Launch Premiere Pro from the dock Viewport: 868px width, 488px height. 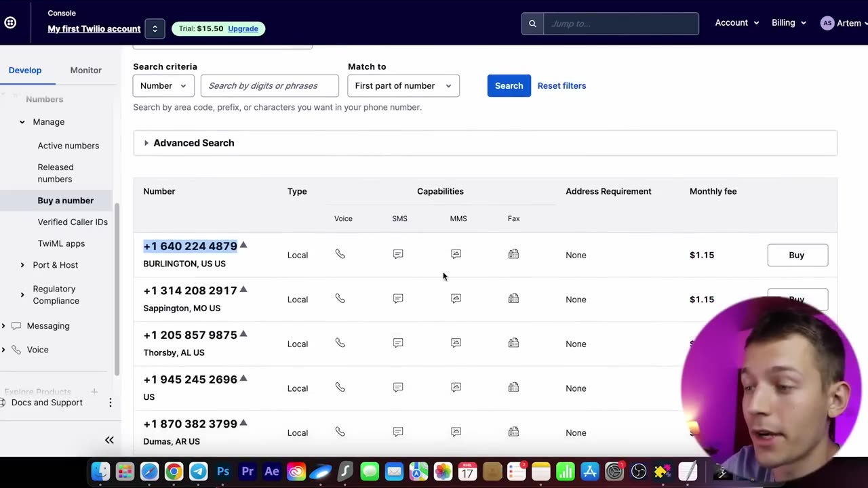[248, 471]
